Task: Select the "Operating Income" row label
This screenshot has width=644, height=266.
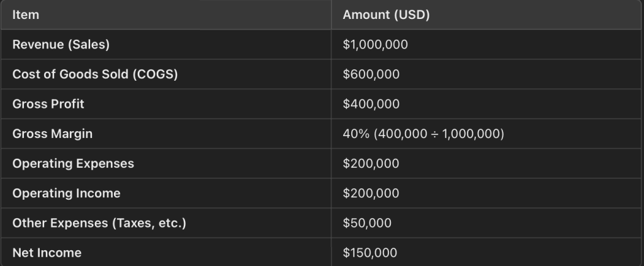Action: point(66,194)
